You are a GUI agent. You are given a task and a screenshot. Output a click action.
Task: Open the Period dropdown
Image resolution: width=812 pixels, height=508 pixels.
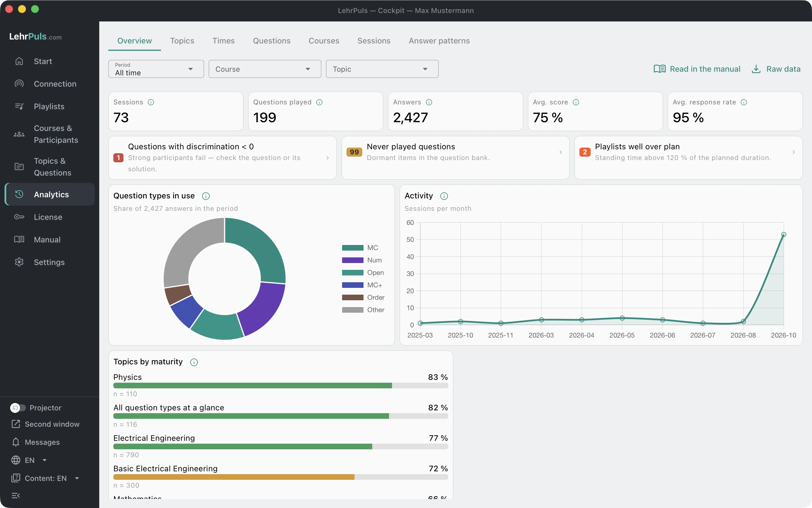pyautogui.click(x=156, y=69)
